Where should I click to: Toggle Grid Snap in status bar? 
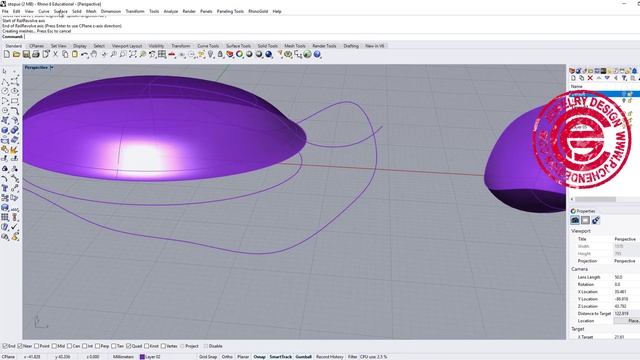point(208,357)
